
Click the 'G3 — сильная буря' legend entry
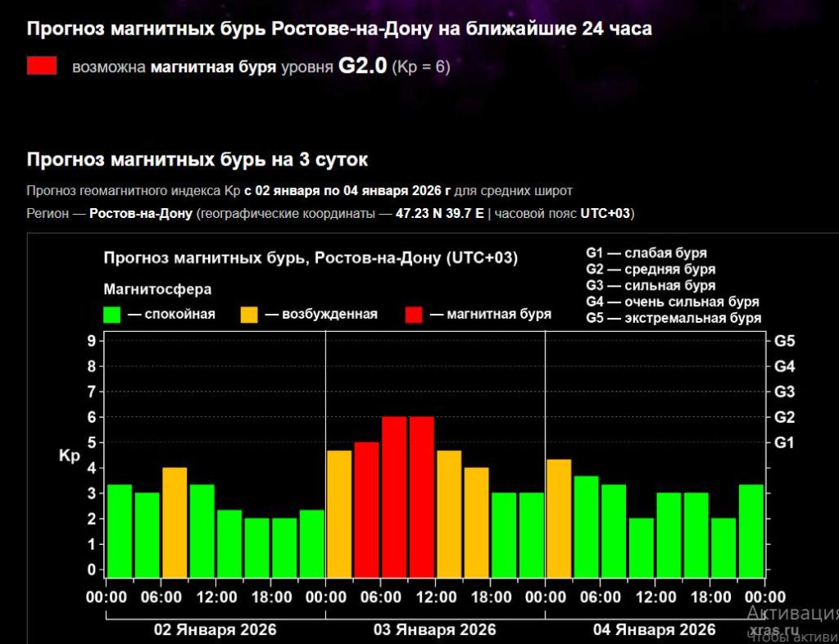click(651, 286)
